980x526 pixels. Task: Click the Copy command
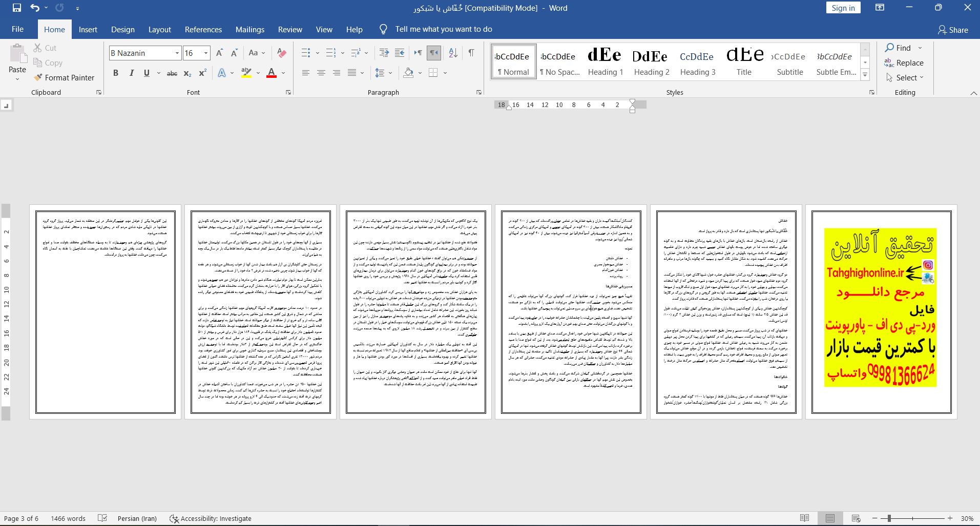click(48, 62)
